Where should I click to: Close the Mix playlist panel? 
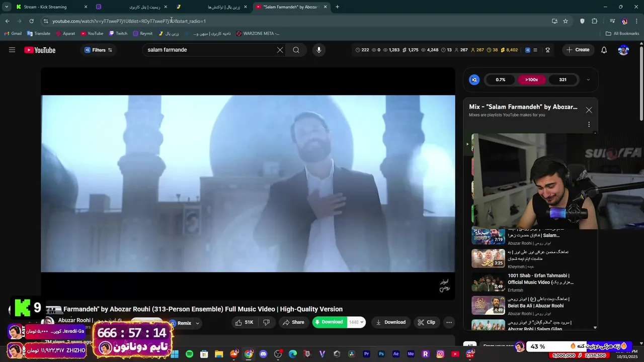pyautogui.click(x=589, y=110)
